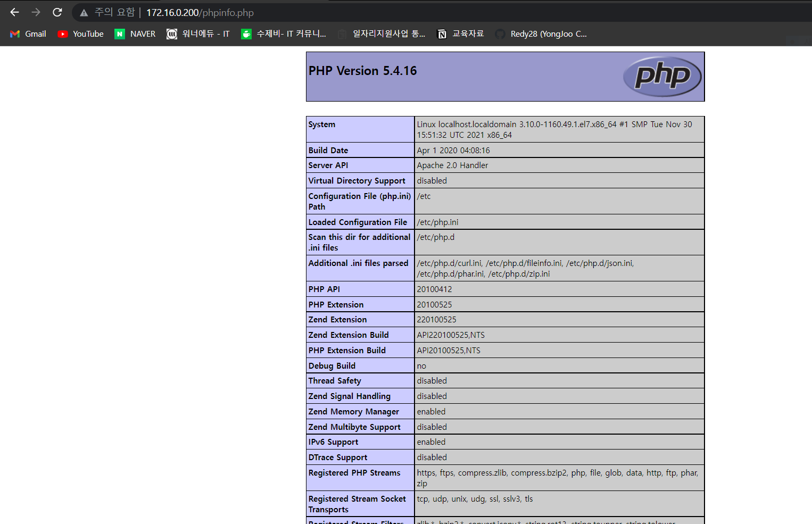Viewport: 812px width, 524px height.
Task: Click the /etc/php.ini value
Action: click(x=437, y=222)
